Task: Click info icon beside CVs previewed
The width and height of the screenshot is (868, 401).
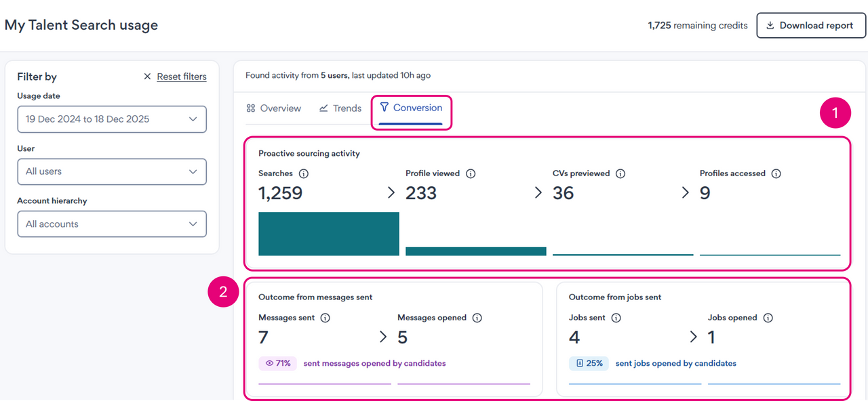Action: (620, 173)
